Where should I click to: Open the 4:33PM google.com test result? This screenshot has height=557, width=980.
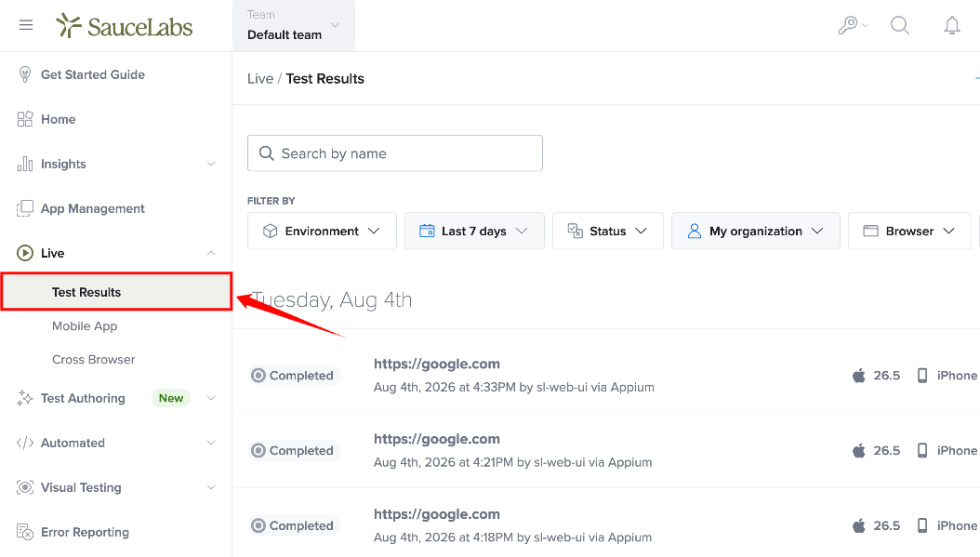pyautogui.click(x=436, y=364)
